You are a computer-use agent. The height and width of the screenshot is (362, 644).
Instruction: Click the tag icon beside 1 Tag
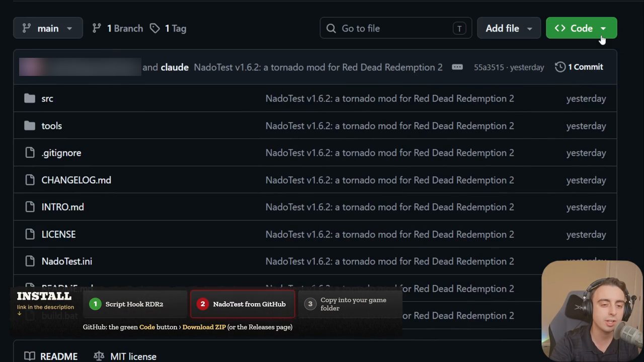point(155,28)
